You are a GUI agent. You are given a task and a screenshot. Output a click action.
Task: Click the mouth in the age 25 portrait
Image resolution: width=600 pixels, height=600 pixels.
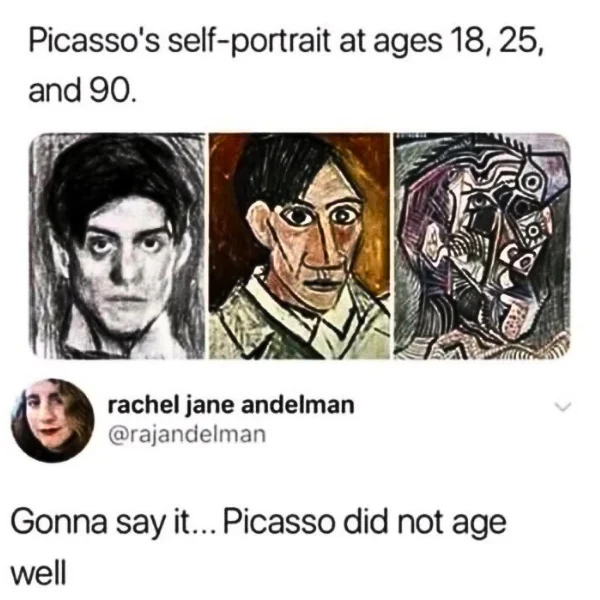coord(323,285)
